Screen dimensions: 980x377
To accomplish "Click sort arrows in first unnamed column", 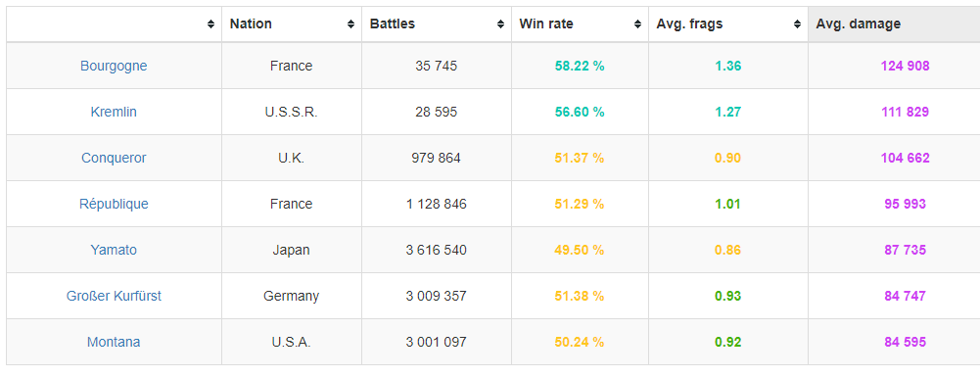I will point(210,24).
